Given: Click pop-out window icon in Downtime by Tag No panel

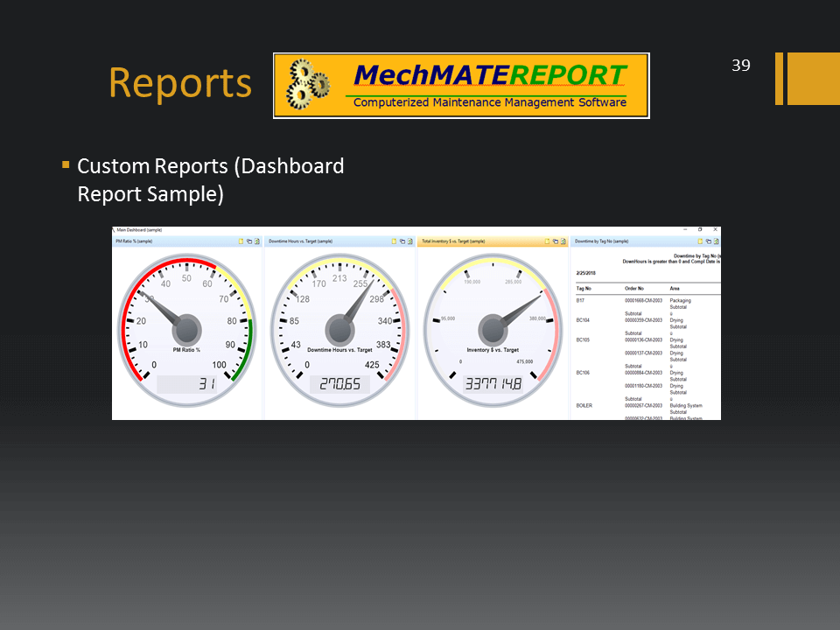Looking at the screenshot, I should click(x=708, y=241).
